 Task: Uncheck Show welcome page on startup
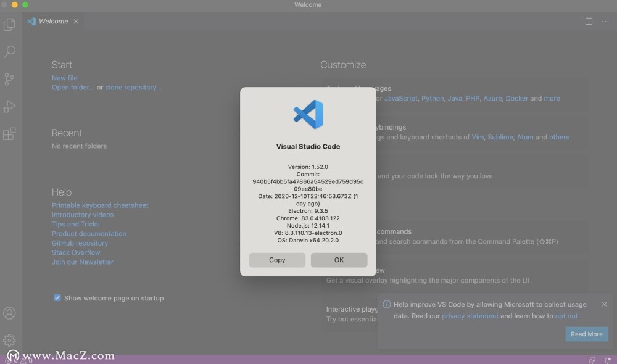pyautogui.click(x=57, y=298)
